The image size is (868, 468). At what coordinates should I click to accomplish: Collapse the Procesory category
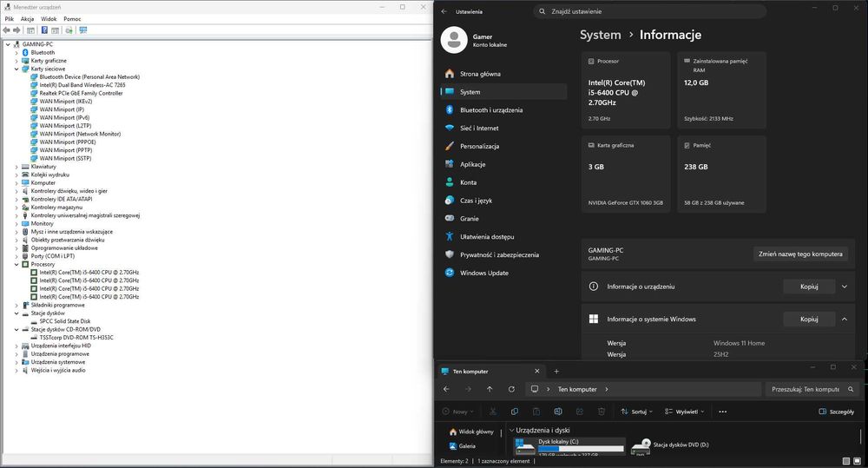pyautogui.click(x=16, y=264)
